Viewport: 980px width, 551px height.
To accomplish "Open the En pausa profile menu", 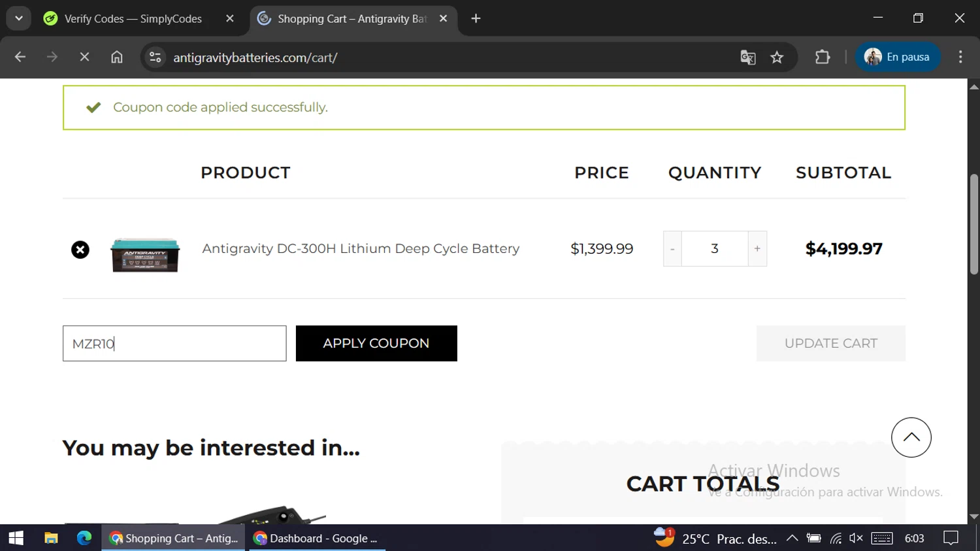I will click(897, 58).
